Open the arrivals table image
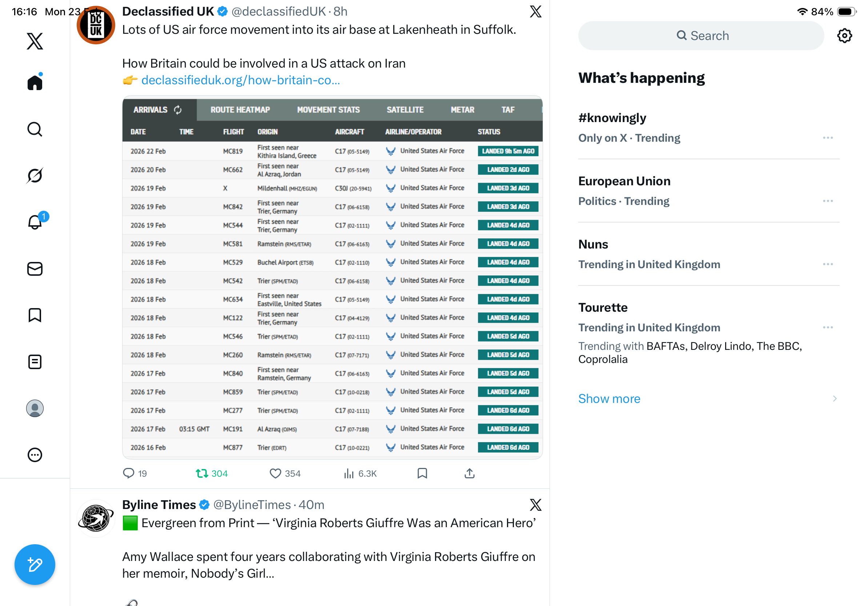Screen dimensions: 868x606 click(x=332, y=278)
